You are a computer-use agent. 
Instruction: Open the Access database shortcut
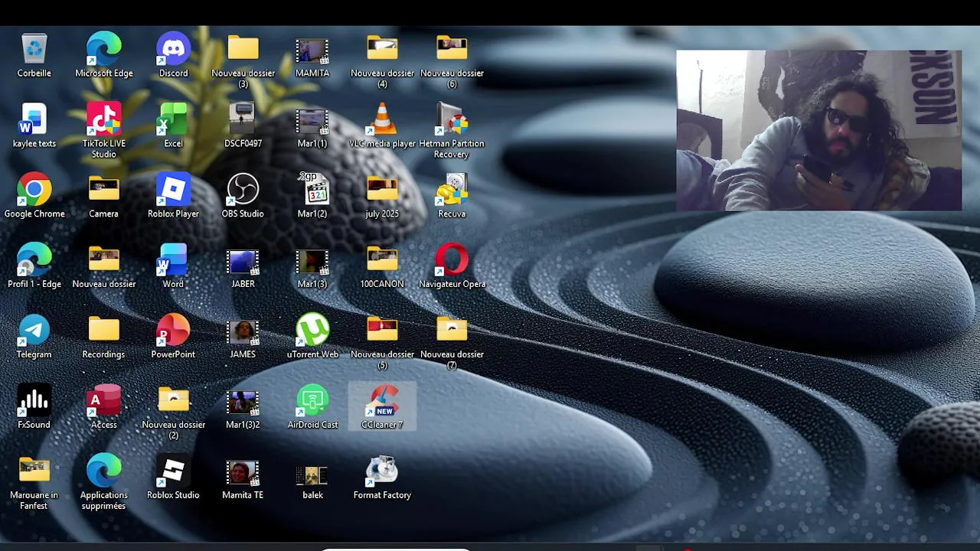point(104,401)
